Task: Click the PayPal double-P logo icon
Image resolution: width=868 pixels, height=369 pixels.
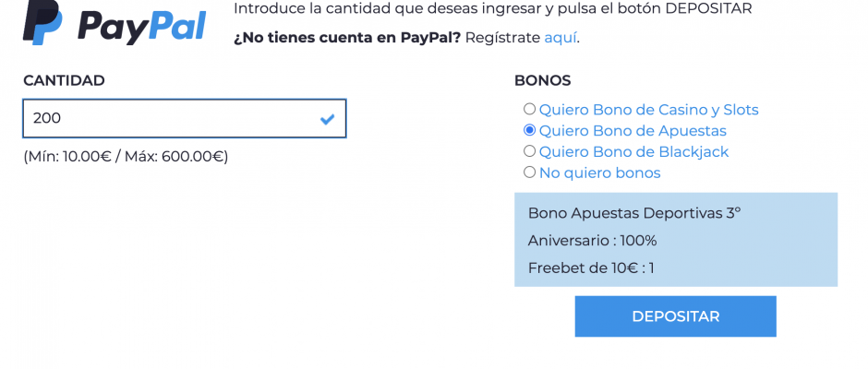Action: point(42,22)
